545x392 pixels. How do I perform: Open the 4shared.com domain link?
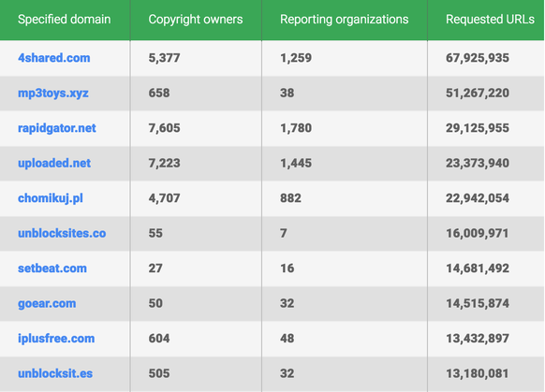pyautogui.click(x=54, y=58)
